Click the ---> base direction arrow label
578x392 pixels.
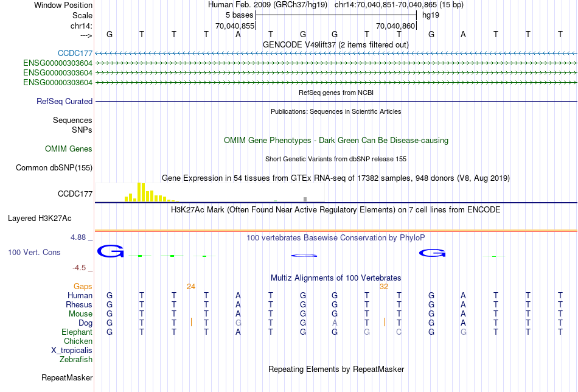(86, 35)
